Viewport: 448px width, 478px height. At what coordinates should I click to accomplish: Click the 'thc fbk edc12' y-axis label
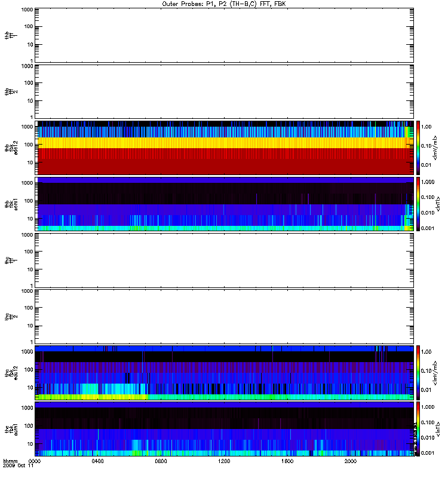coord(11,373)
